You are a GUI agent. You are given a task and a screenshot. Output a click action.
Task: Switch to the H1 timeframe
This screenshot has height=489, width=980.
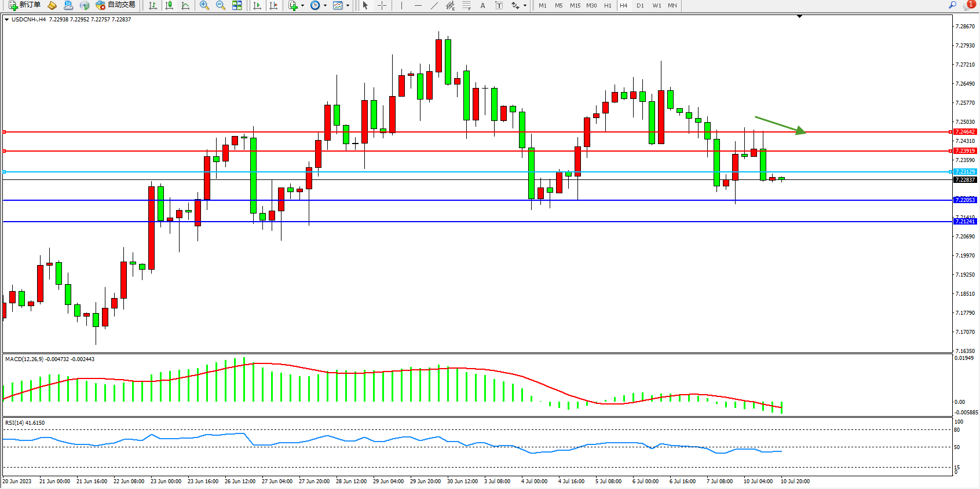(x=608, y=5)
